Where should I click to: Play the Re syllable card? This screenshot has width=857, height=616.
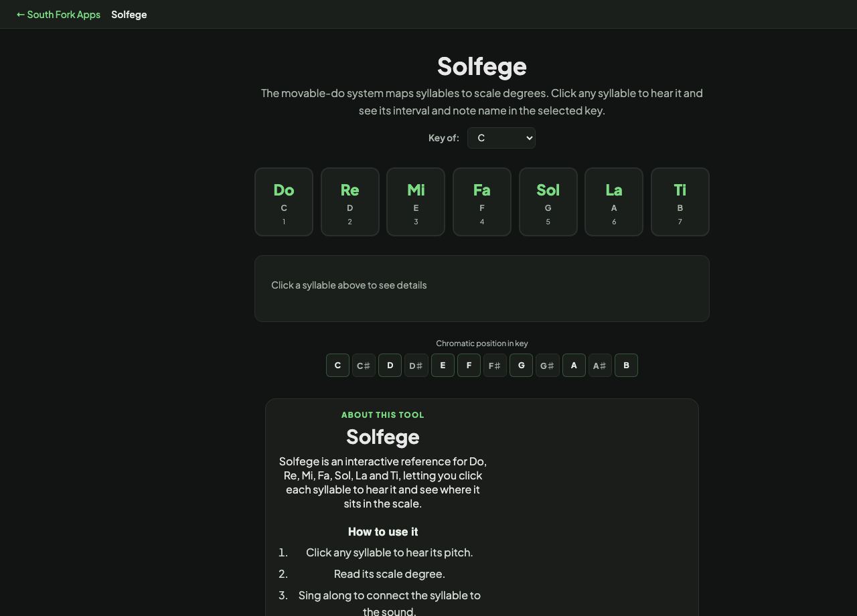(350, 202)
